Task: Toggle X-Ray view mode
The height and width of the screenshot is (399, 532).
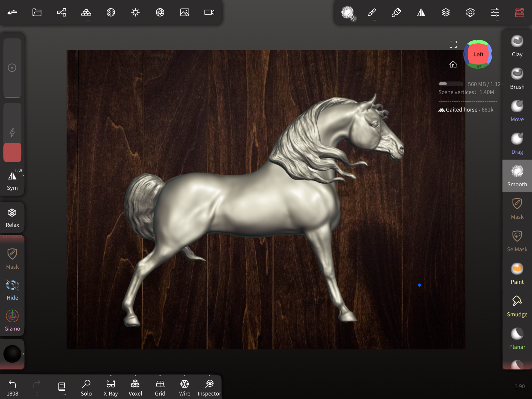Action: click(x=111, y=387)
